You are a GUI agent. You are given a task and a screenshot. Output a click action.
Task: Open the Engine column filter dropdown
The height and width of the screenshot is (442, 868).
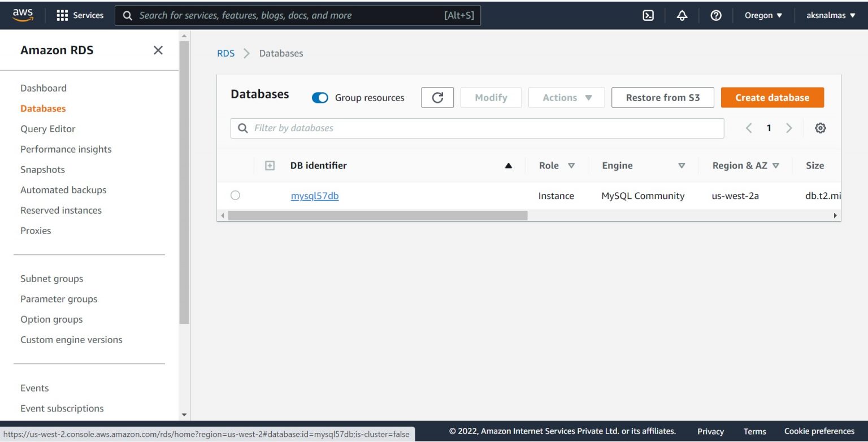pyautogui.click(x=682, y=165)
